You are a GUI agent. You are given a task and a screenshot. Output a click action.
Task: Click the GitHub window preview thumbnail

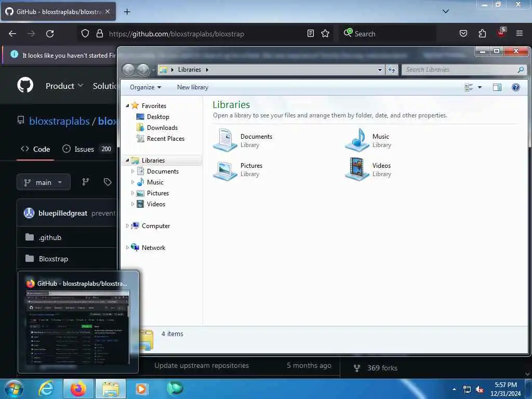point(78,327)
